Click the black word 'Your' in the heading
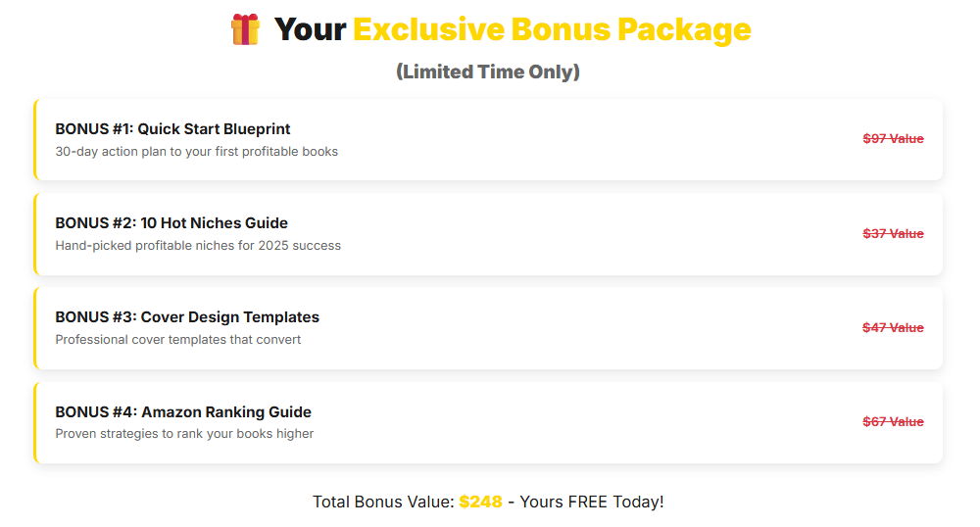The width and height of the screenshot is (980, 527). (x=310, y=29)
